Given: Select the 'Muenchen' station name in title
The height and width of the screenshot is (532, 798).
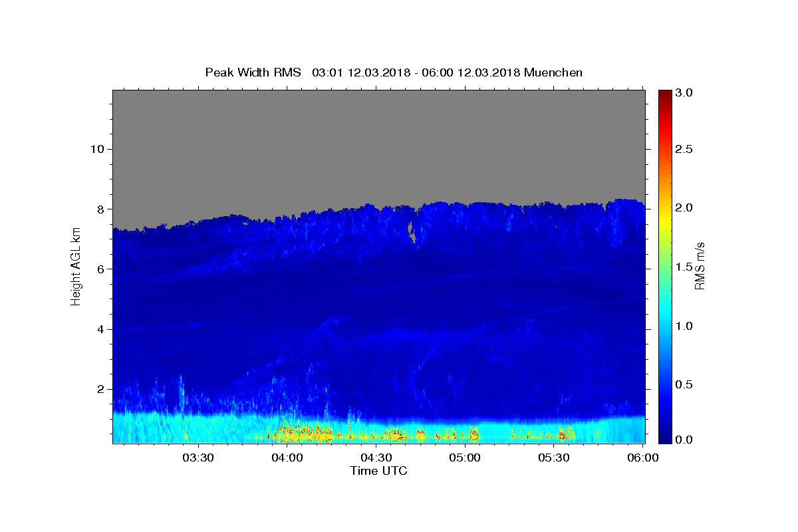Looking at the screenshot, I should coord(553,72).
